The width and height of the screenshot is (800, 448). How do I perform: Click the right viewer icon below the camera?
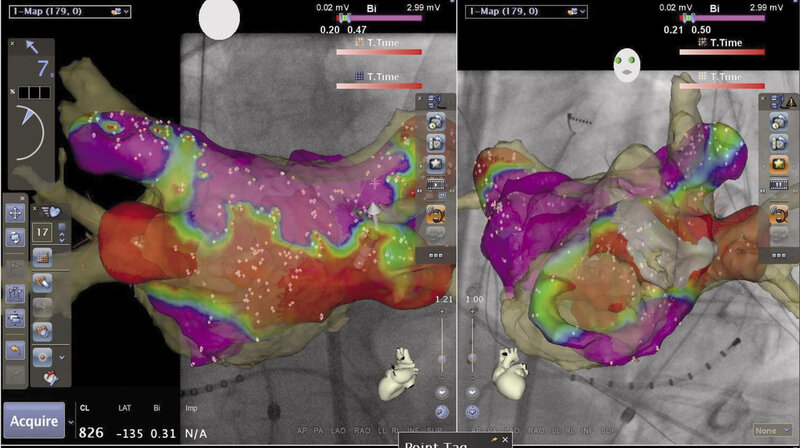779,143
